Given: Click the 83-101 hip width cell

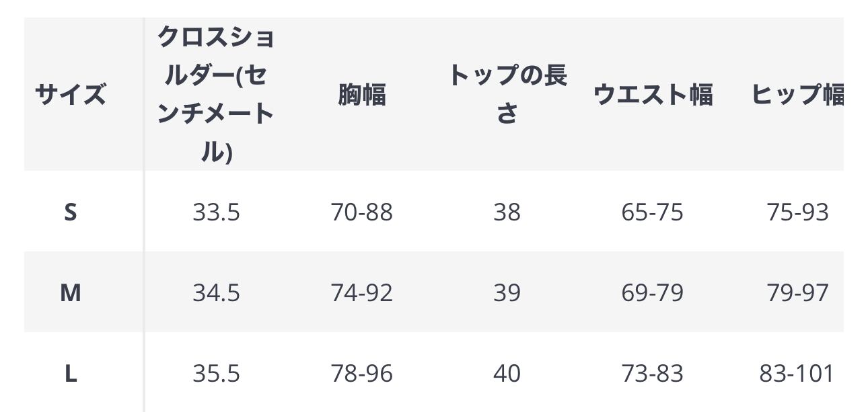Looking at the screenshot, I should [x=797, y=374].
